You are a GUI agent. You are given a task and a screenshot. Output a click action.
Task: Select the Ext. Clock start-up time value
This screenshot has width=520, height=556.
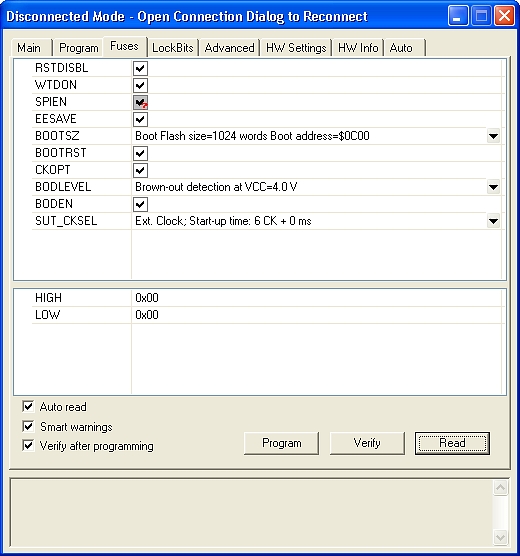(223, 221)
